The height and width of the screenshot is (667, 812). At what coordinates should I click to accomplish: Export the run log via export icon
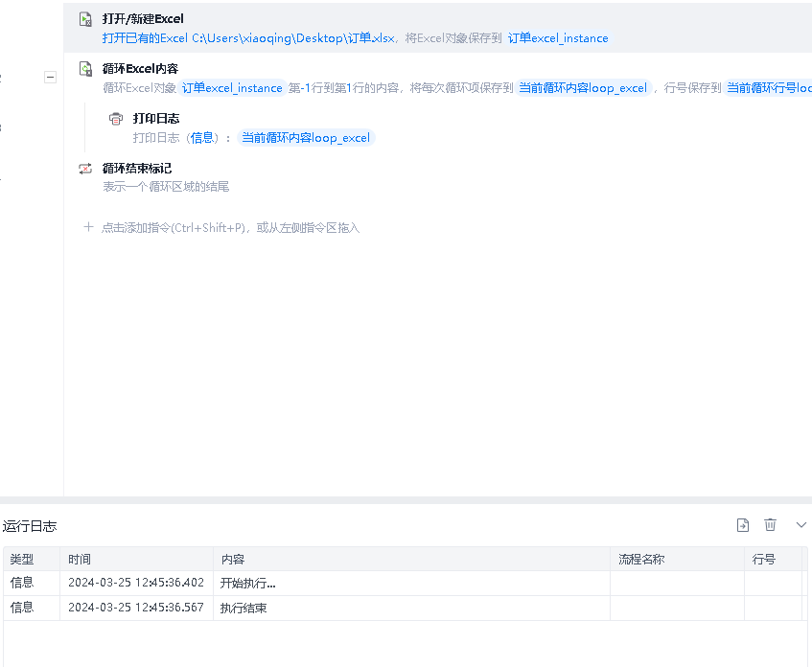click(x=743, y=525)
